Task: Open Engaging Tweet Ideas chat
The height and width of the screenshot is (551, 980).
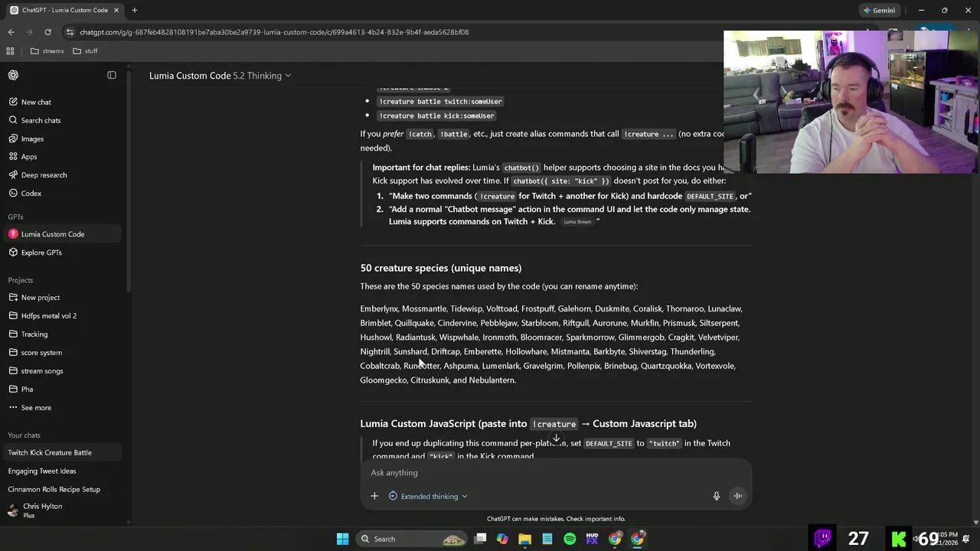Action: pos(42,471)
